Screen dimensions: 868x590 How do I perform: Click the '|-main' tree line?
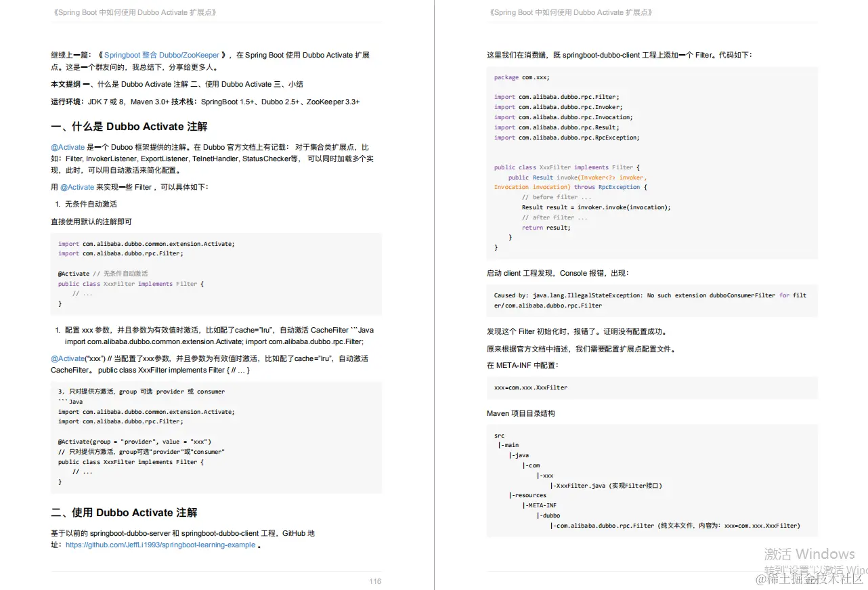click(508, 446)
